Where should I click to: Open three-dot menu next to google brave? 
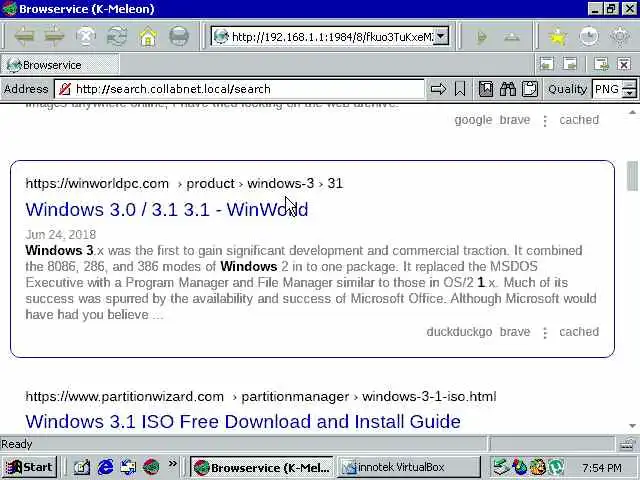tap(545, 121)
